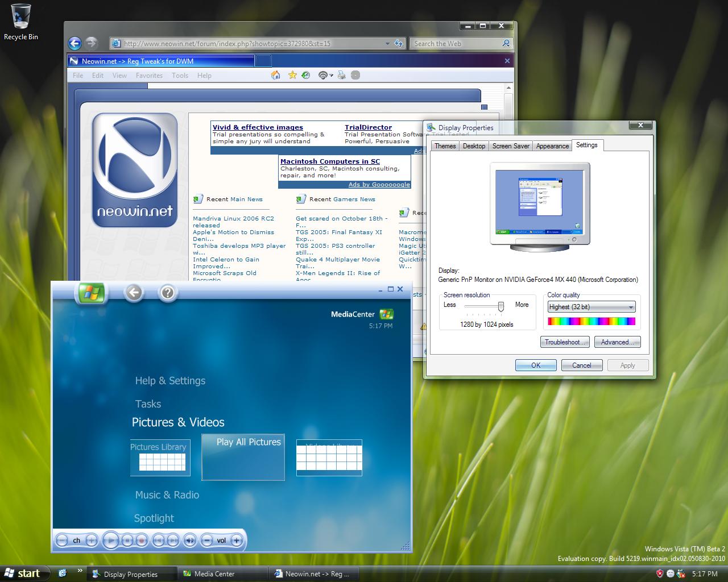
Task: Click the Advanced... button in Display Properties
Action: (617, 342)
